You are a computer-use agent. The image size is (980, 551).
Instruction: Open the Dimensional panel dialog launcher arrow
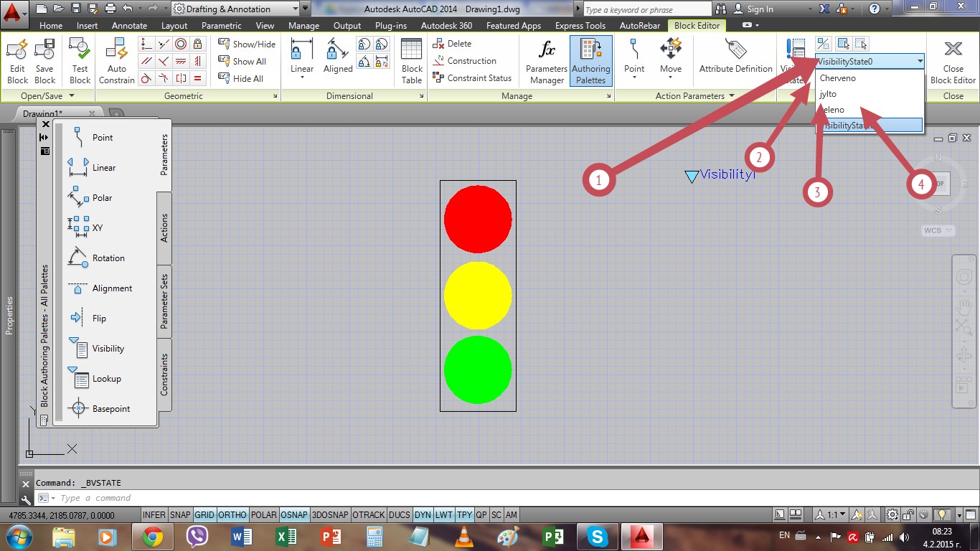pos(421,96)
